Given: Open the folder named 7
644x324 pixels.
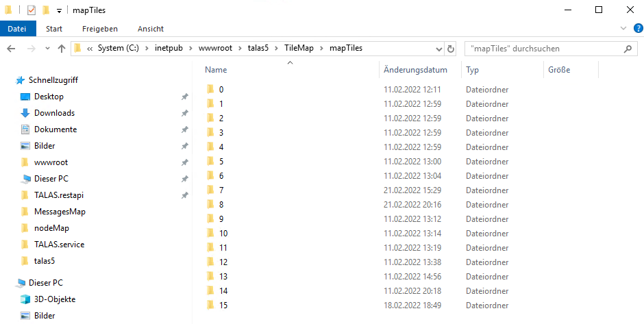Looking at the screenshot, I should [x=221, y=190].
